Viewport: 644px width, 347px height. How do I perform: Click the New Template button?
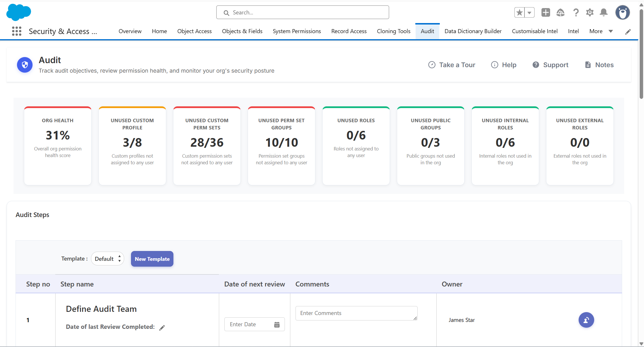pyautogui.click(x=152, y=259)
